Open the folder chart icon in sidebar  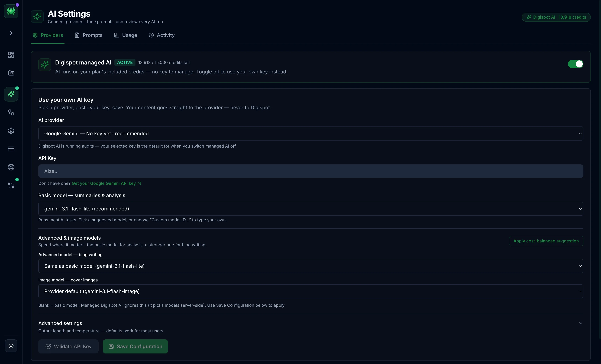click(x=11, y=73)
